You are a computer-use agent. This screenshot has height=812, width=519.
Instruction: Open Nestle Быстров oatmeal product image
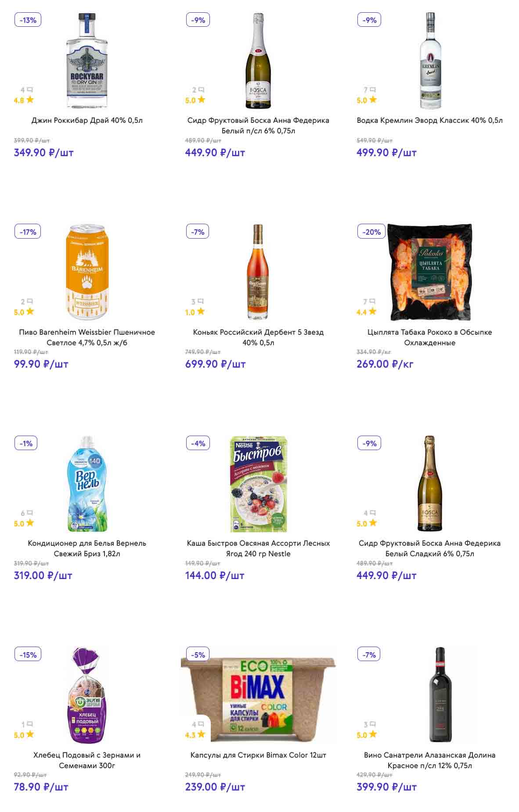(x=258, y=484)
